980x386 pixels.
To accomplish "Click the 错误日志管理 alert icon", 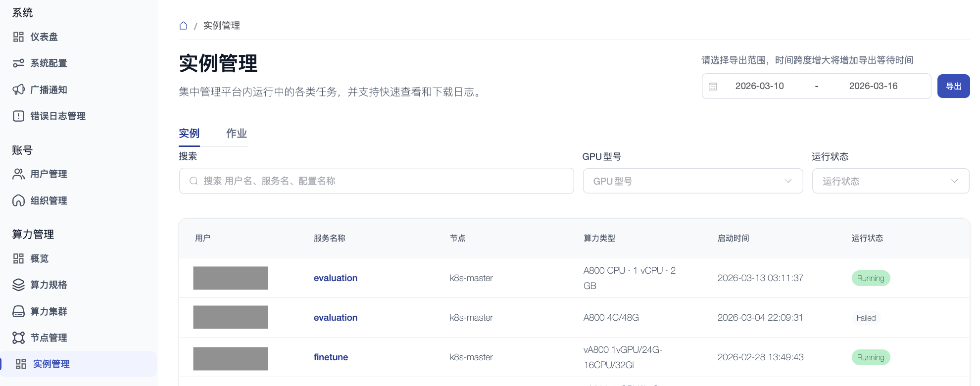I will (x=18, y=116).
